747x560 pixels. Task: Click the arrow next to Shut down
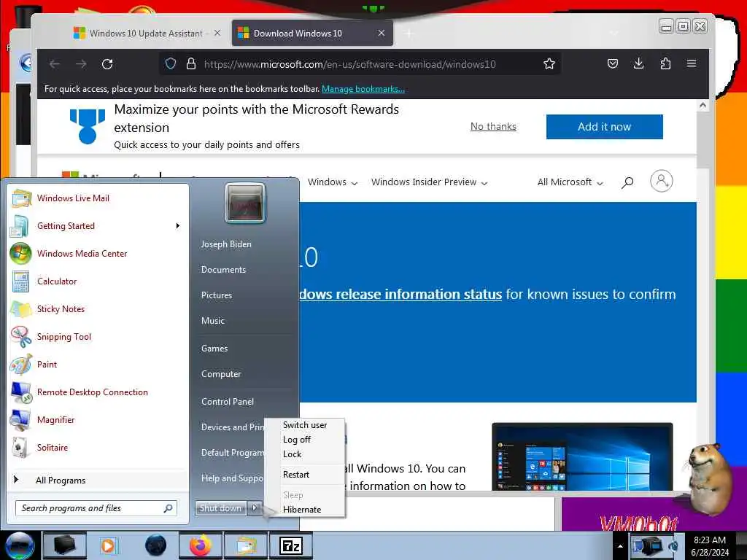click(x=255, y=508)
